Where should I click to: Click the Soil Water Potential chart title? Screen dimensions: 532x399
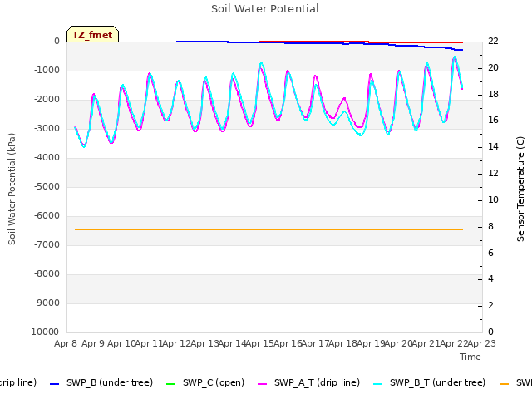point(265,9)
